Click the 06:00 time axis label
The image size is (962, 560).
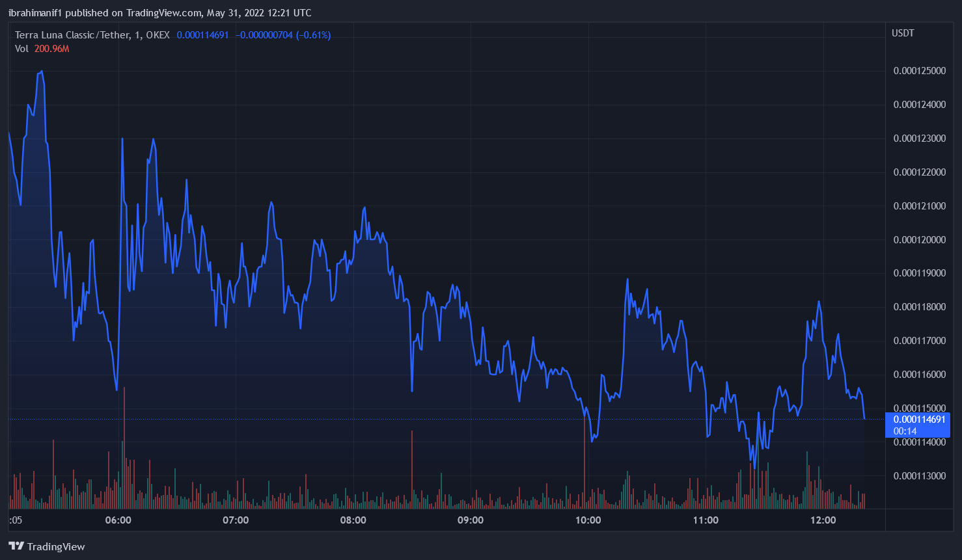click(x=118, y=520)
